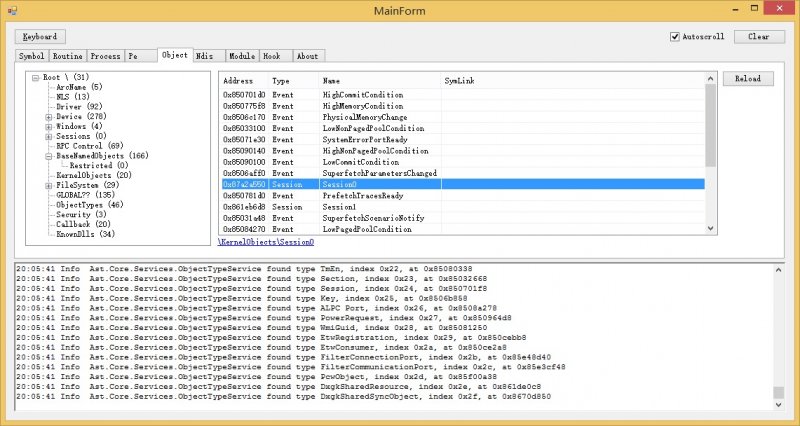
Task: Select the HighNonPagedPoolCondition row
Action: pos(462,151)
